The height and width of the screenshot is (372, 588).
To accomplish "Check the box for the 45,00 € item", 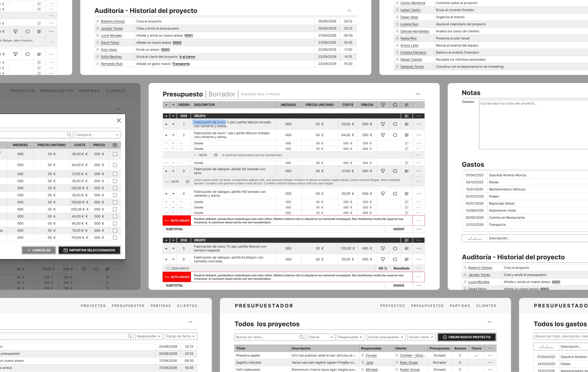I will [115, 154].
